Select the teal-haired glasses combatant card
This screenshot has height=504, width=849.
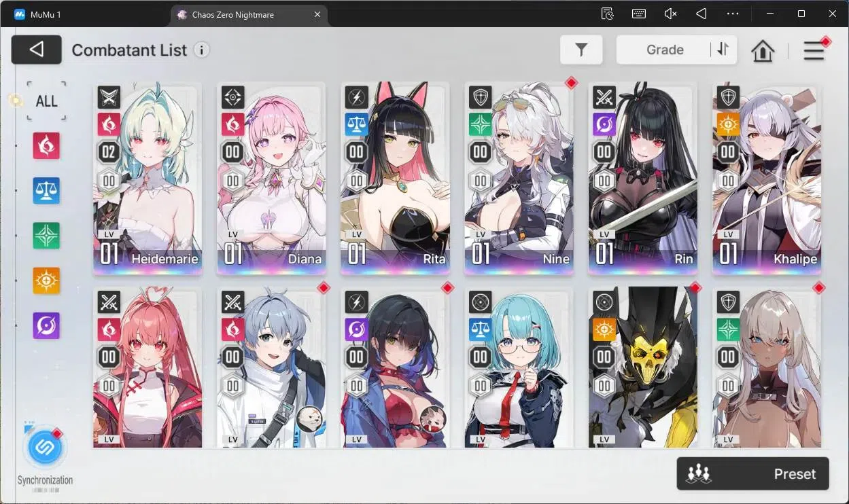519,369
